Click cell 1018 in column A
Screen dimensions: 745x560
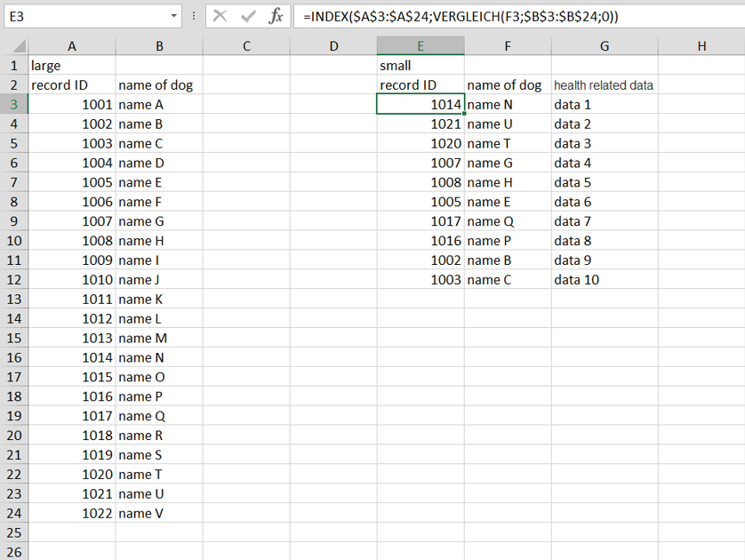pyautogui.click(x=72, y=436)
